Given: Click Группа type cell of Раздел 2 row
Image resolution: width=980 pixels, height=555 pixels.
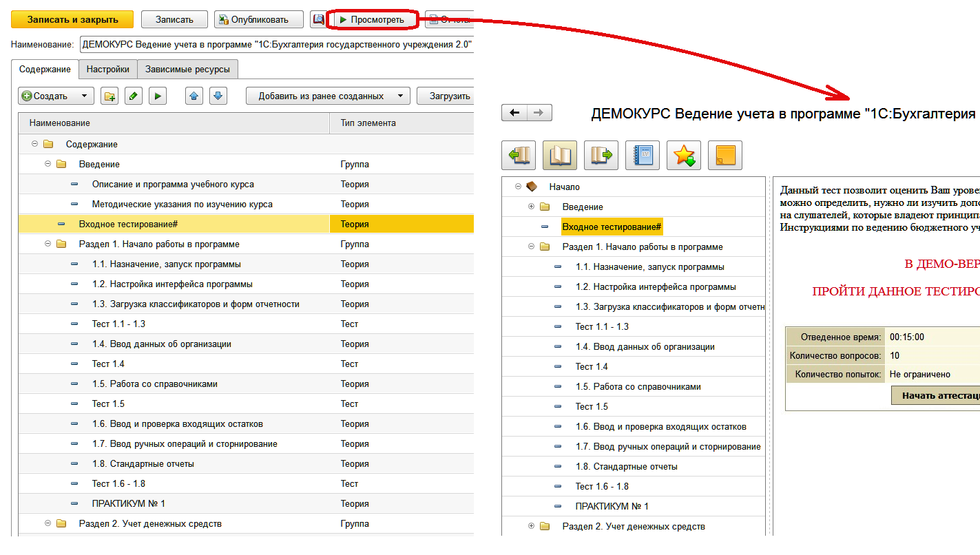Looking at the screenshot, I should pos(402,523).
